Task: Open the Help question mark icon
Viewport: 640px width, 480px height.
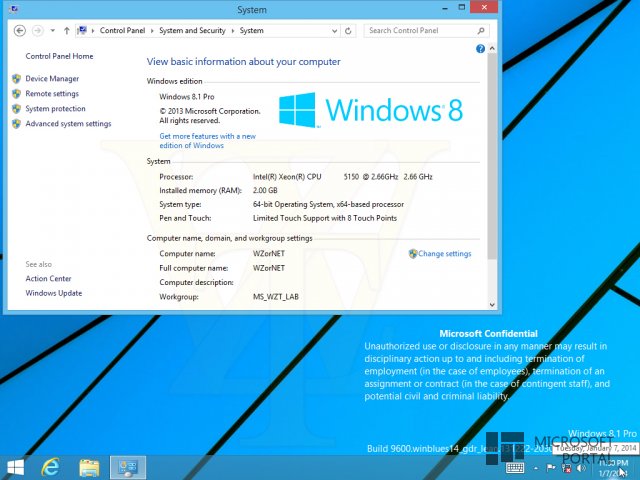Action: 480,49
